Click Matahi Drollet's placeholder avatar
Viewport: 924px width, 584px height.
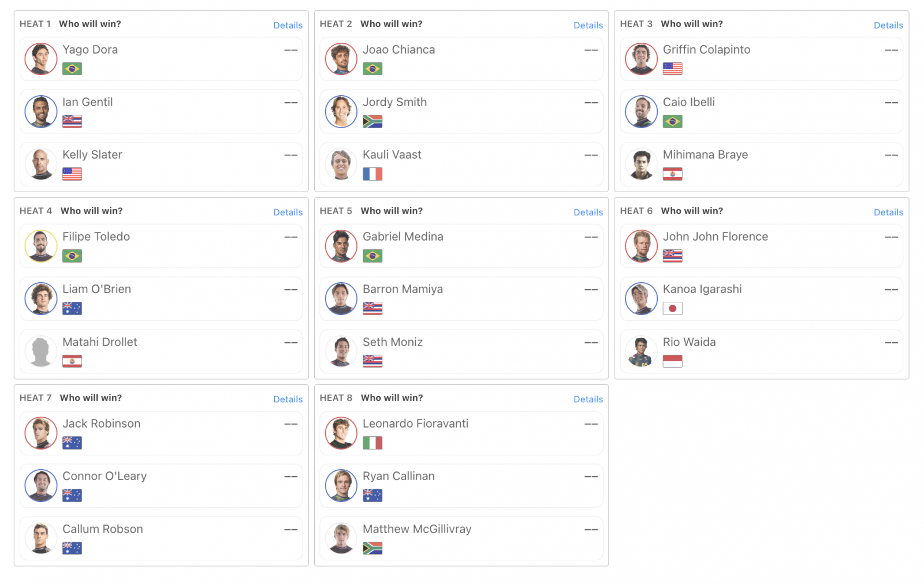pyautogui.click(x=41, y=351)
